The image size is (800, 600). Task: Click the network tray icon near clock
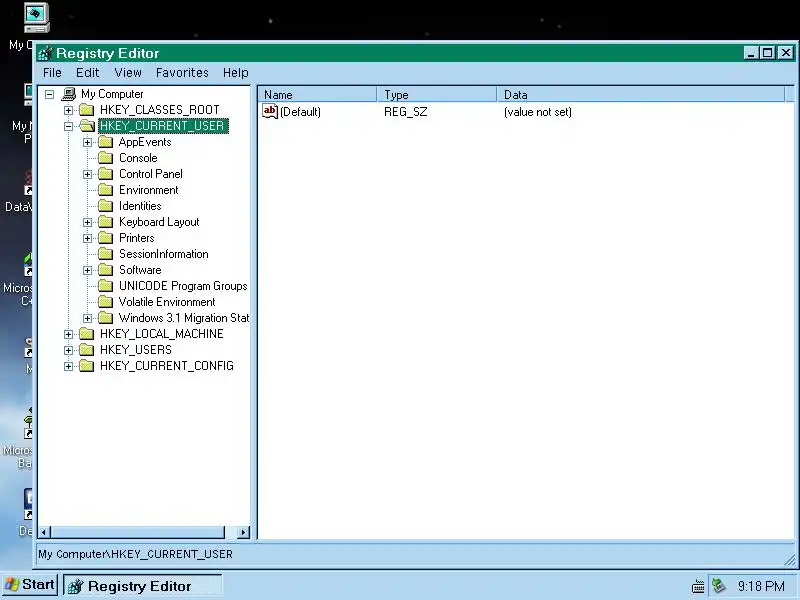pyautogui.click(x=719, y=585)
